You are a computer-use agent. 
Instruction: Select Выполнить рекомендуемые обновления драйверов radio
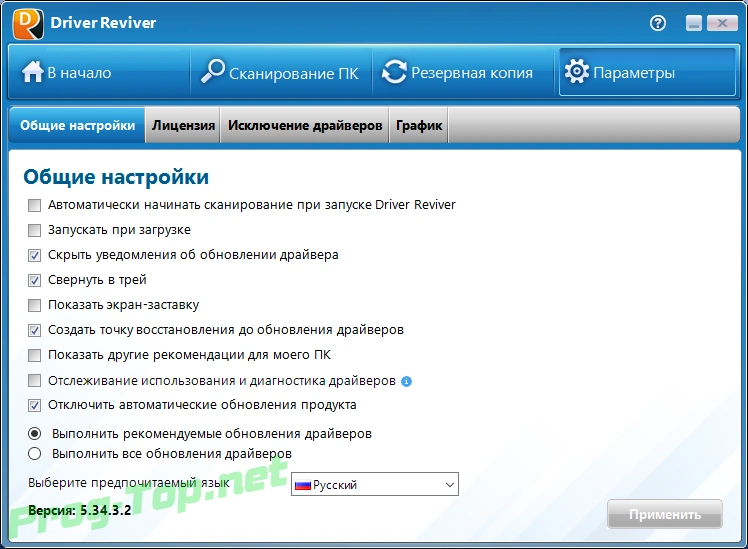coord(34,434)
